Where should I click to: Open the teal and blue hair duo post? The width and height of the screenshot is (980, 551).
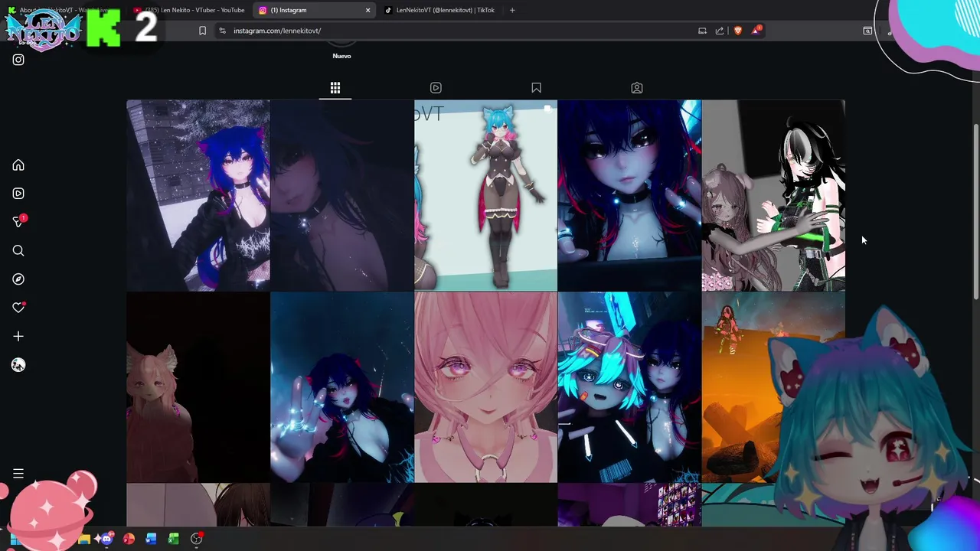(x=629, y=387)
